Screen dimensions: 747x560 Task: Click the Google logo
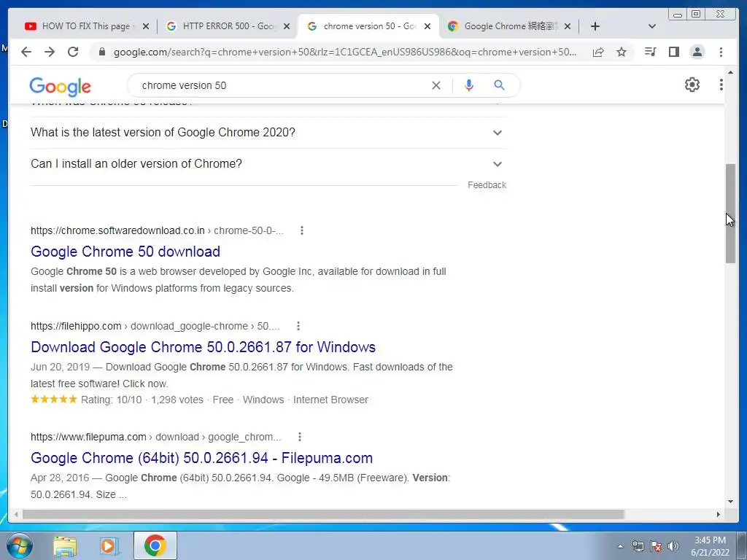[60, 86]
